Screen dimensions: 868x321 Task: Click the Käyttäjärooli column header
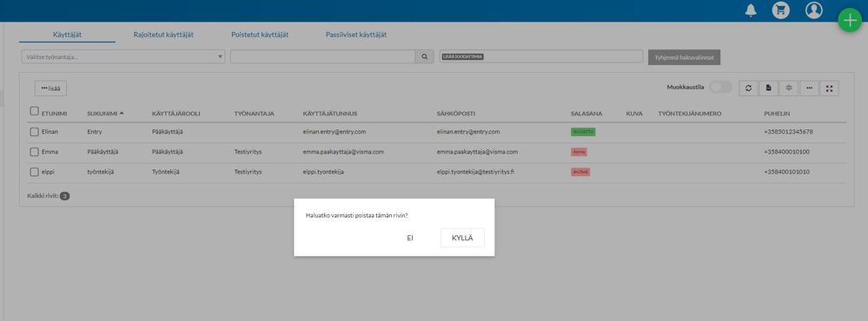(176, 114)
